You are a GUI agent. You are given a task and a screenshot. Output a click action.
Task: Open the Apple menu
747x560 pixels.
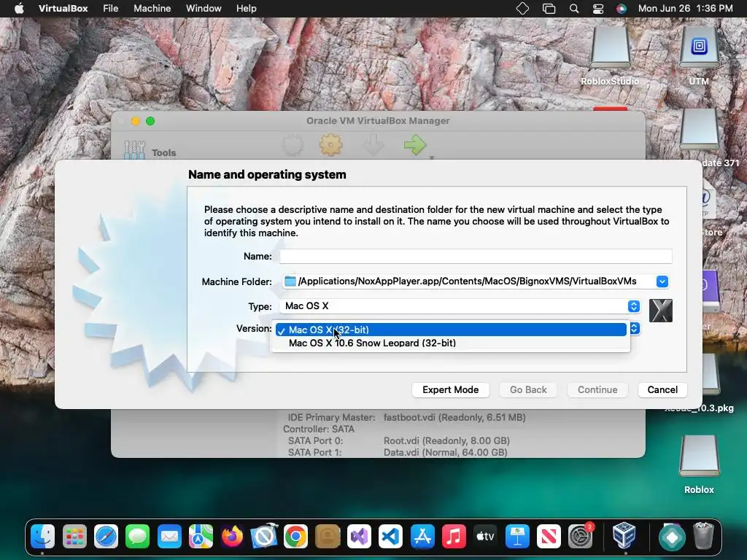coord(19,9)
